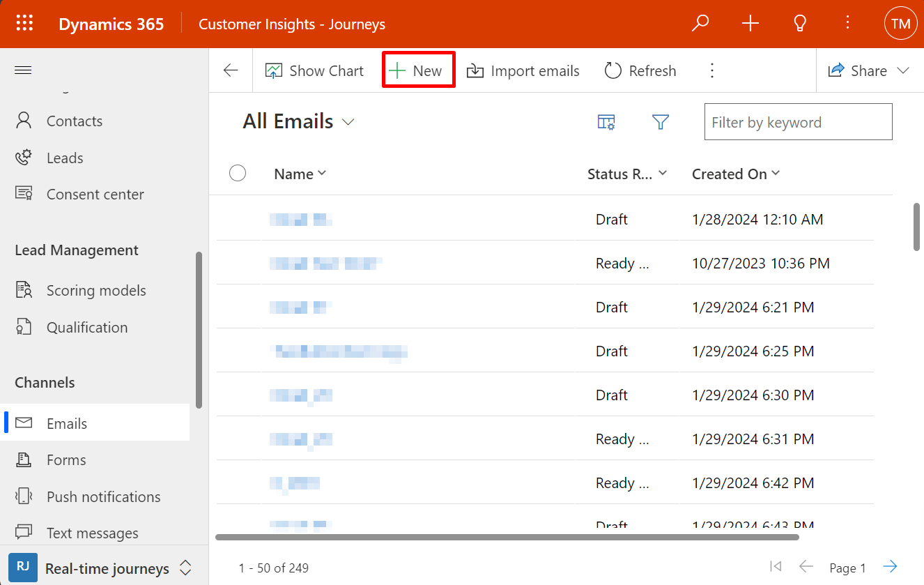Click the 1/28/2024 12:10 AM cell

[x=757, y=220]
